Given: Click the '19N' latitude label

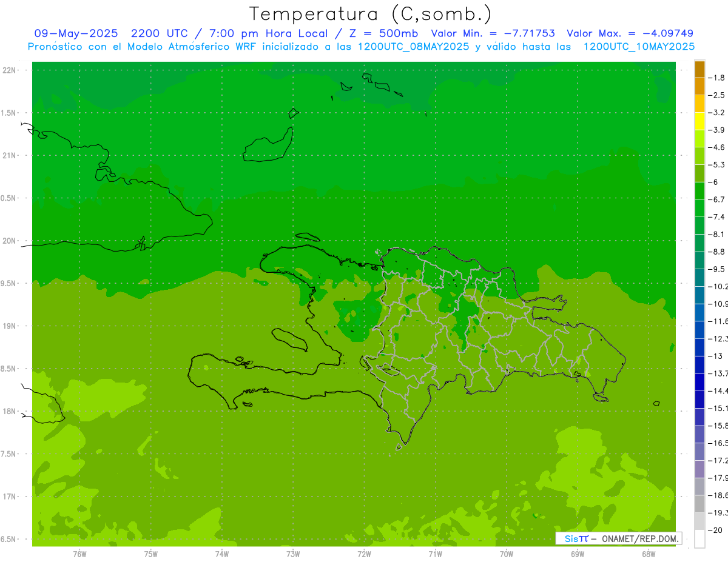Looking at the screenshot, I should tap(9, 326).
